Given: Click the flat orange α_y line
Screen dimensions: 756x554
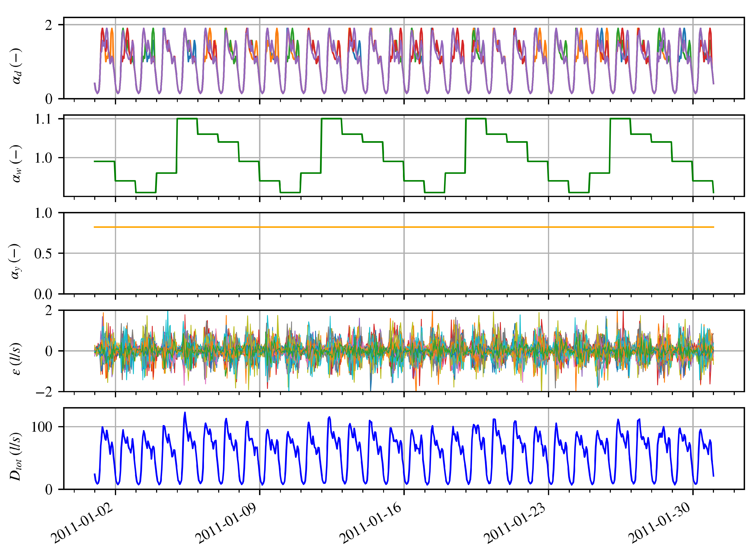Looking at the screenshot, I should tap(335, 227).
